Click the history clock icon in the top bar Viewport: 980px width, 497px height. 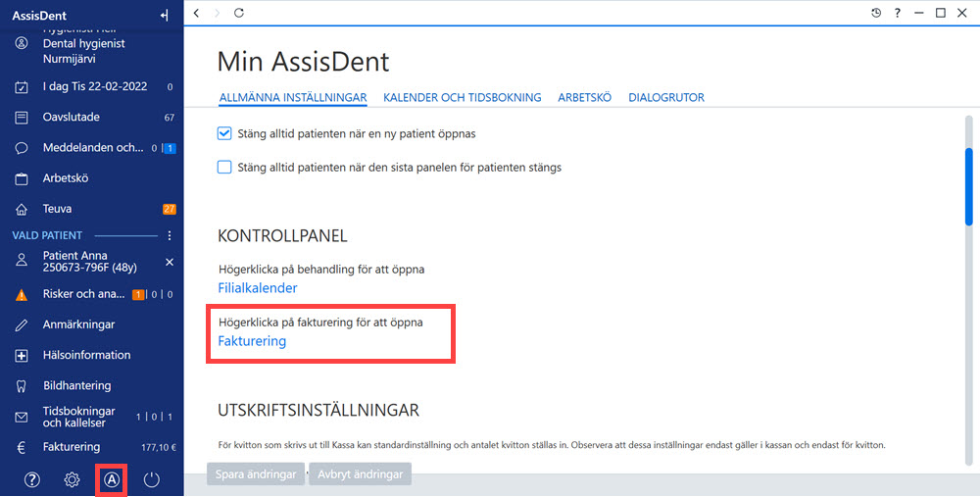[x=876, y=13]
